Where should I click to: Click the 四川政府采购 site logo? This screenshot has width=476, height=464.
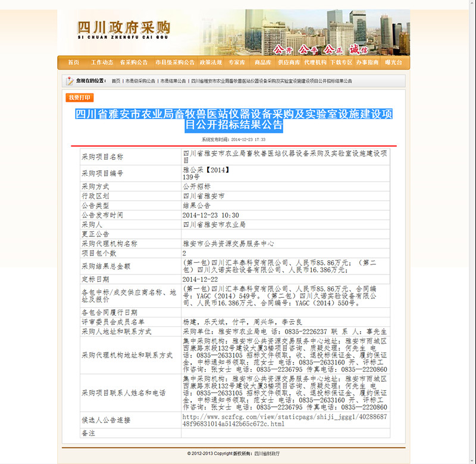[124, 29]
